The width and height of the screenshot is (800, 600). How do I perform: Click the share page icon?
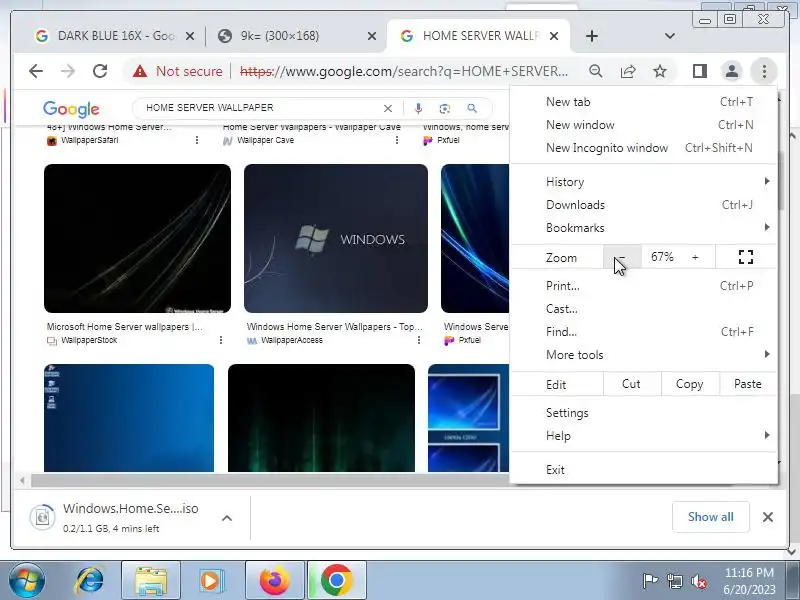click(628, 71)
